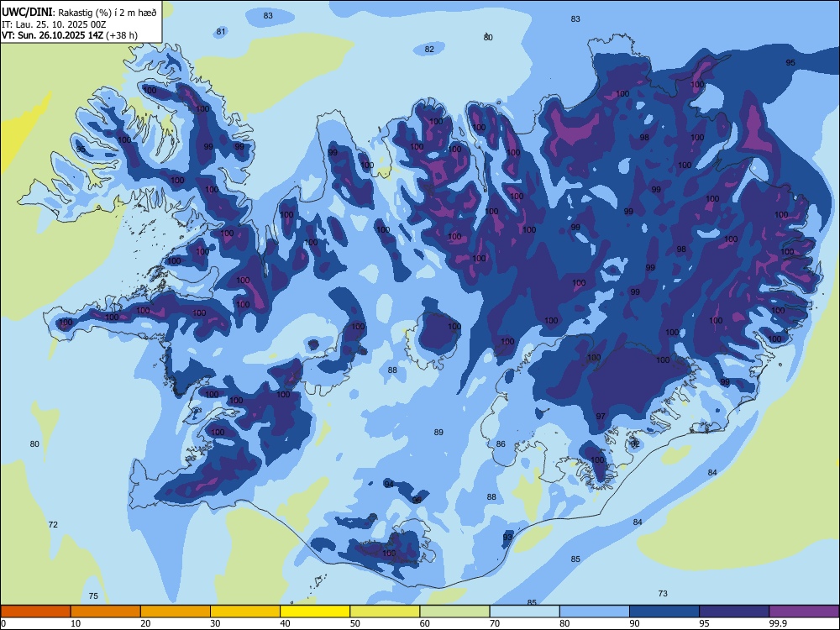Click the humidity value '94' on the map
The image size is (840, 630).
point(389,485)
